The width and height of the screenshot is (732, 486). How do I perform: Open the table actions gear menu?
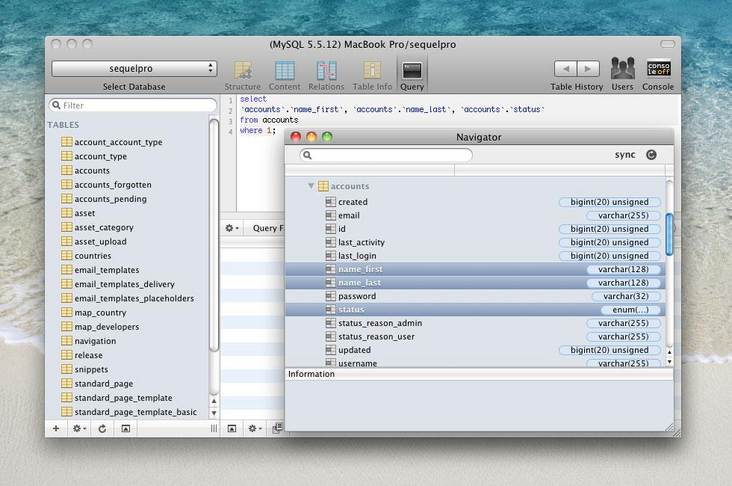(78, 428)
